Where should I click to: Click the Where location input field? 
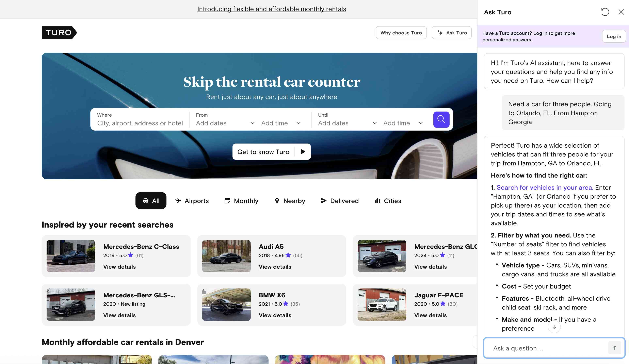pos(140,119)
